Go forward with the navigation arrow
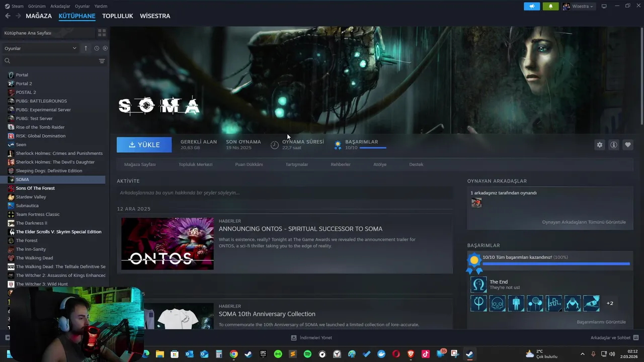Image resolution: width=644 pixels, height=362 pixels. [18, 16]
